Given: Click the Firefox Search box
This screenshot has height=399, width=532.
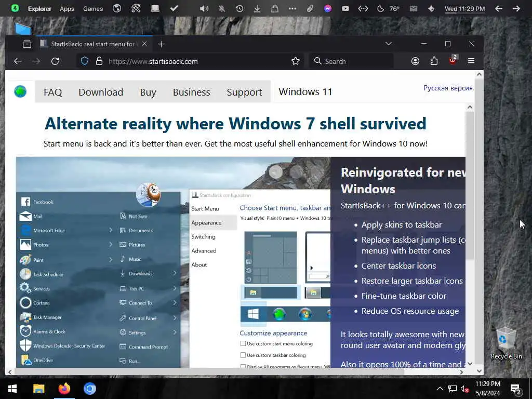Looking at the screenshot, I should pyautogui.click(x=351, y=61).
